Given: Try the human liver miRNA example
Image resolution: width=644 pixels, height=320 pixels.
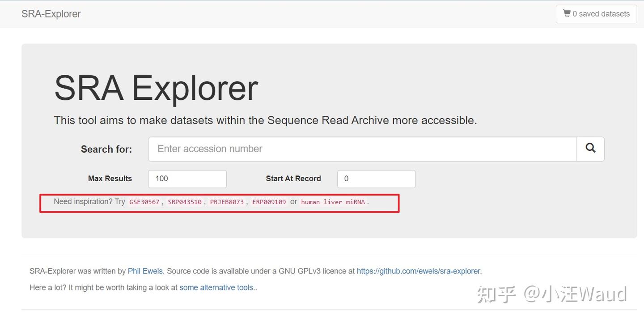Looking at the screenshot, I should [333, 202].
